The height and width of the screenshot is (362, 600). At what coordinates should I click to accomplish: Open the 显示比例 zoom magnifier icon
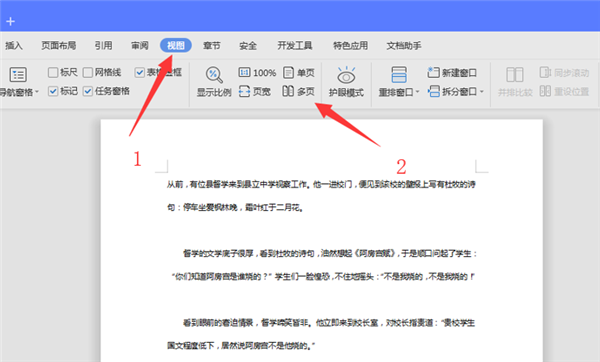(x=214, y=75)
